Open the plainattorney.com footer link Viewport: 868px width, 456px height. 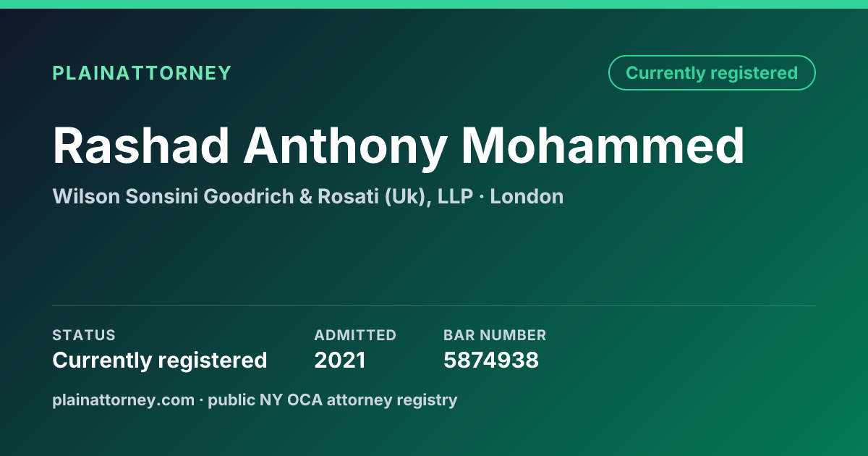click(123, 400)
